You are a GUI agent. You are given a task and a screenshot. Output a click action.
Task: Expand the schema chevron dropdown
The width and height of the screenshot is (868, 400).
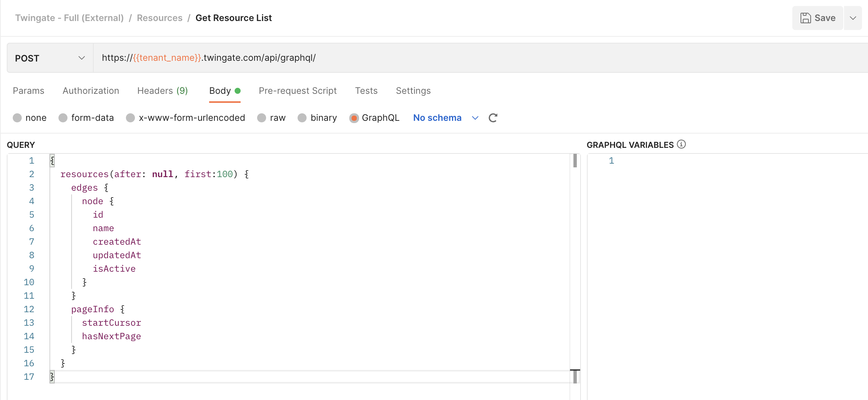[475, 118]
